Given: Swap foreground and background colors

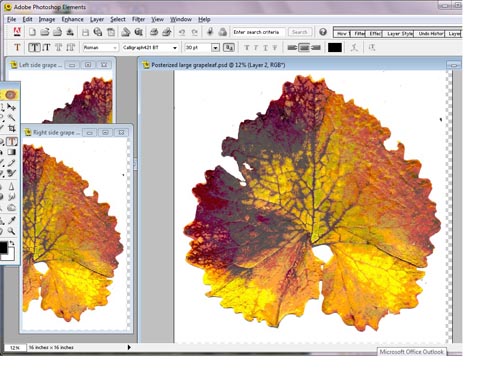Looking at the screenshot, I should (12, 243).
